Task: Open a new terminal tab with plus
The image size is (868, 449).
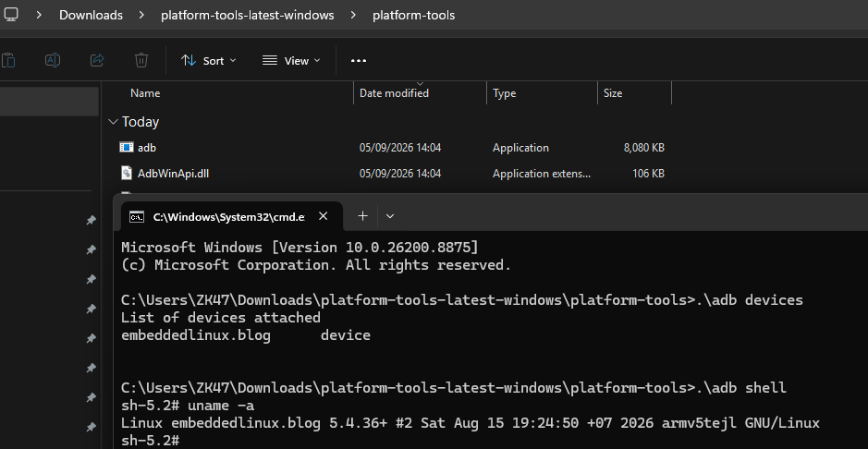Action: pos(362,215)
